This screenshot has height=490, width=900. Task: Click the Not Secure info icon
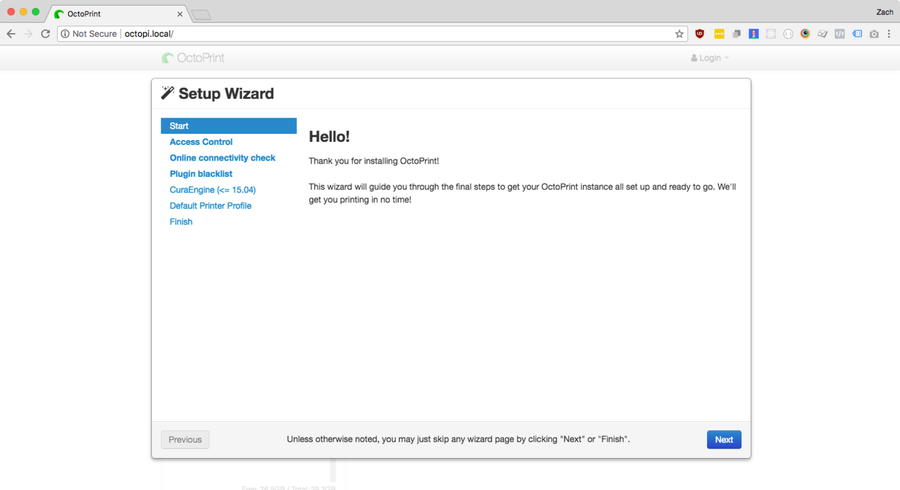coord(65,34)
